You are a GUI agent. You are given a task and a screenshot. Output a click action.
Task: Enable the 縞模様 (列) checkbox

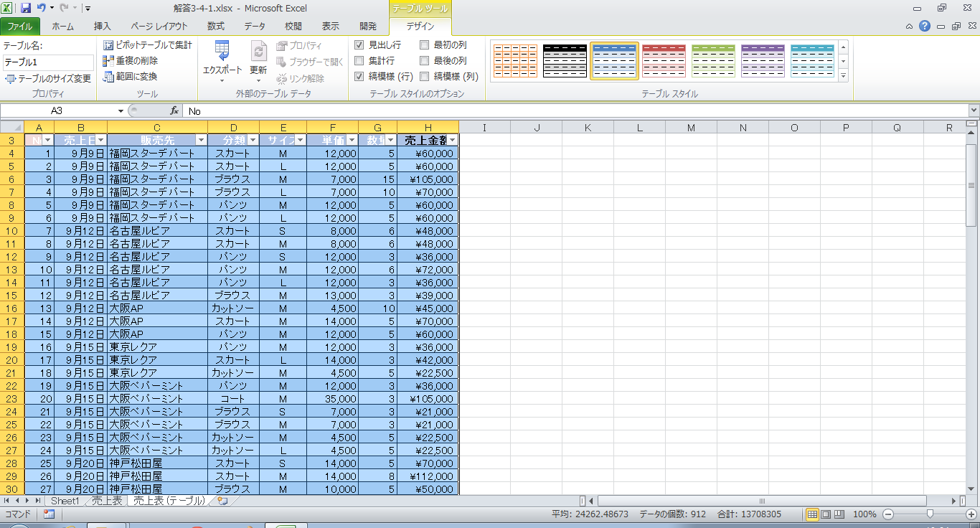click(x=425, y=77)
